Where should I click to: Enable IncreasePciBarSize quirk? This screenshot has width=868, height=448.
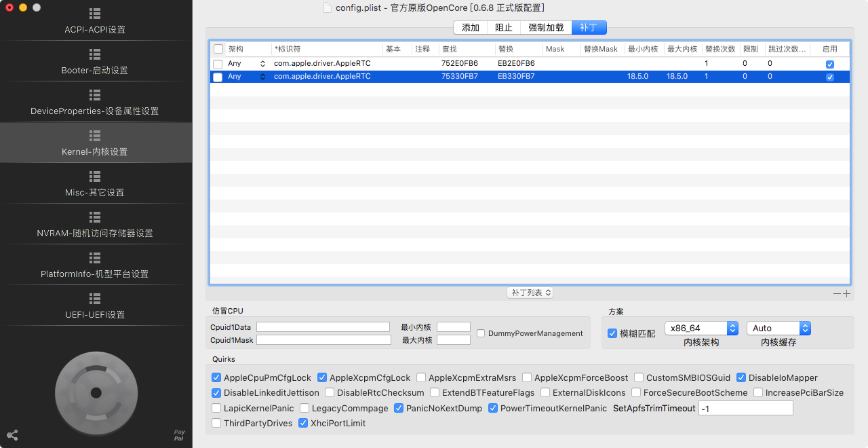click(758, 392)
